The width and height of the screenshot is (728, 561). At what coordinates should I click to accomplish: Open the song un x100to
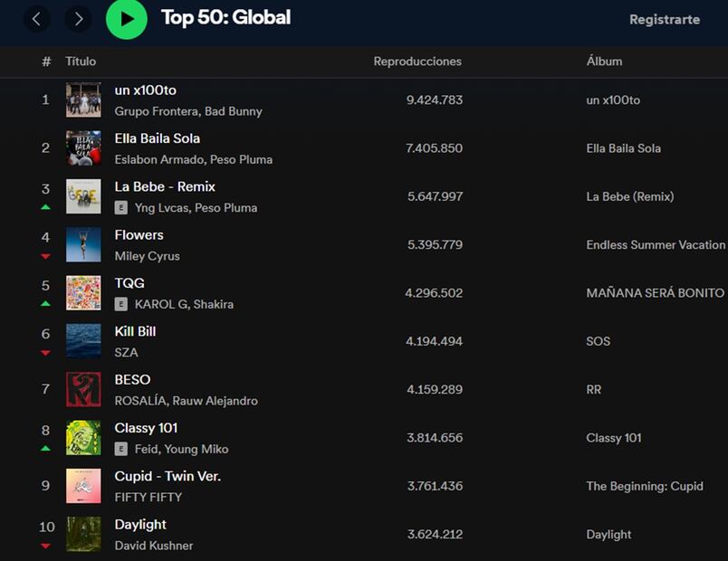tap(145, 90)
